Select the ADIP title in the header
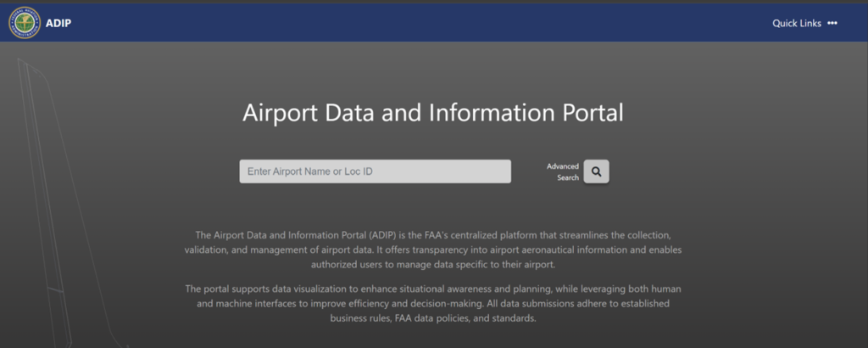The width and height of the screenshot is (868, 348). [x=58, y=23]
